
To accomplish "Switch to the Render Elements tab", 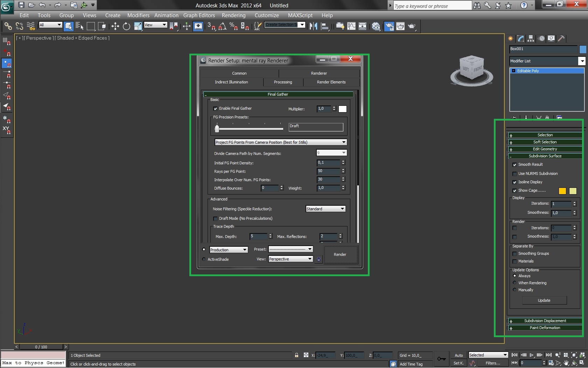I will 331,82.
